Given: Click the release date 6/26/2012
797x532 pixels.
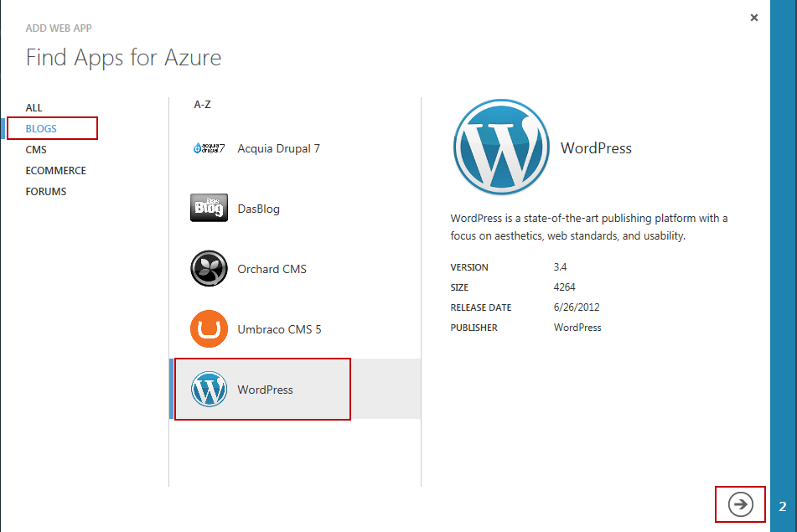Looking at the screenshot, I should coord(577,307).
